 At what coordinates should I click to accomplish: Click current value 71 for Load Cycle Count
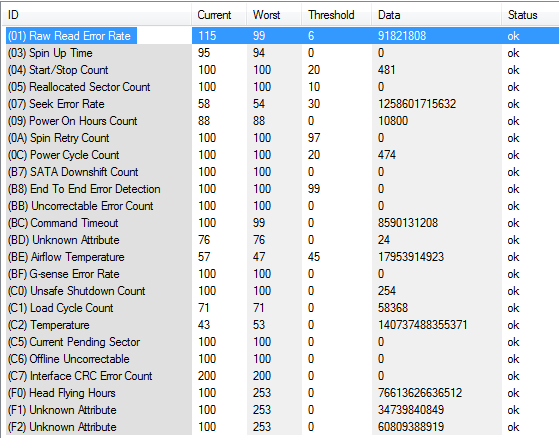tap(204, 308)
